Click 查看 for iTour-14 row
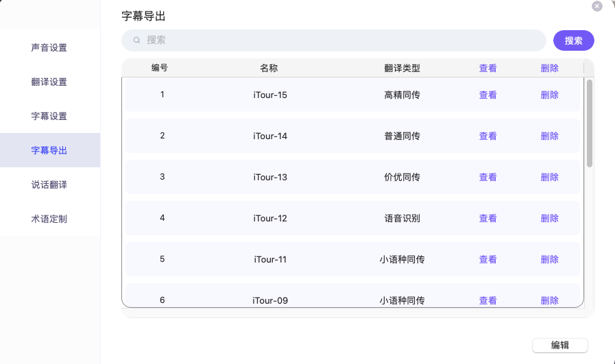Image resolution: width=615 pixels, height=364 pixels. pos(487,136)
